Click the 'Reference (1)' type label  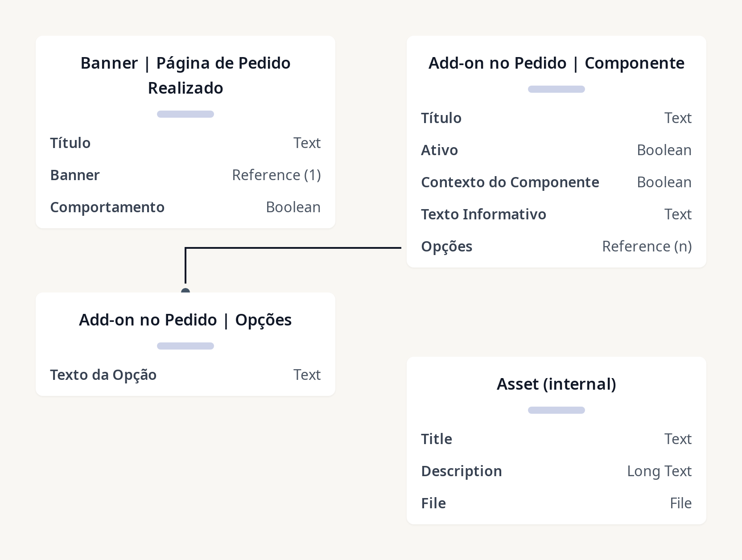276,175
